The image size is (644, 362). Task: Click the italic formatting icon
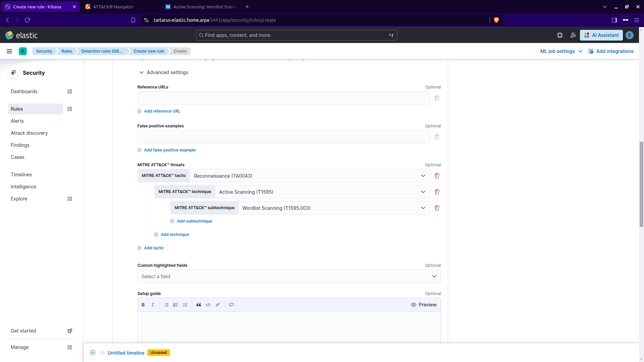click(153, 305)
